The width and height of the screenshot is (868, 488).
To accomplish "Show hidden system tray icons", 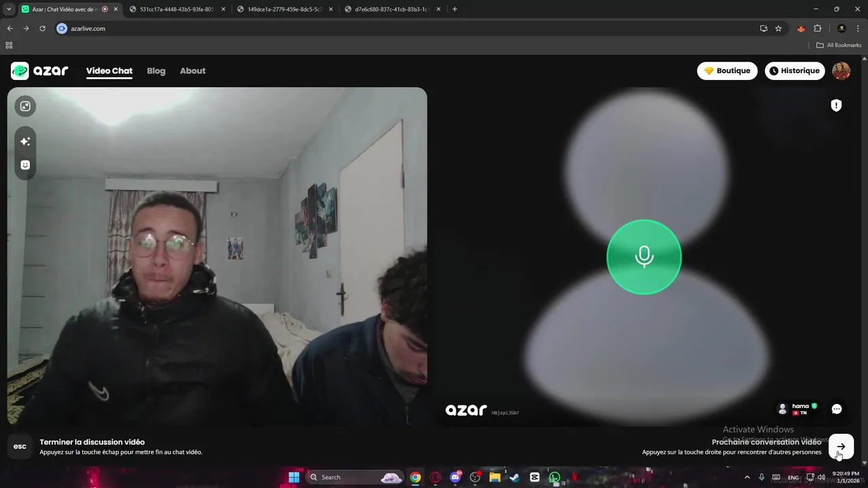I will 747,477.
